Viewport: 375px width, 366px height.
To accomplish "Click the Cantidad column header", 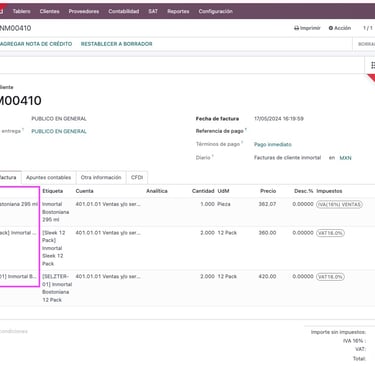I will tap(203, 191).
